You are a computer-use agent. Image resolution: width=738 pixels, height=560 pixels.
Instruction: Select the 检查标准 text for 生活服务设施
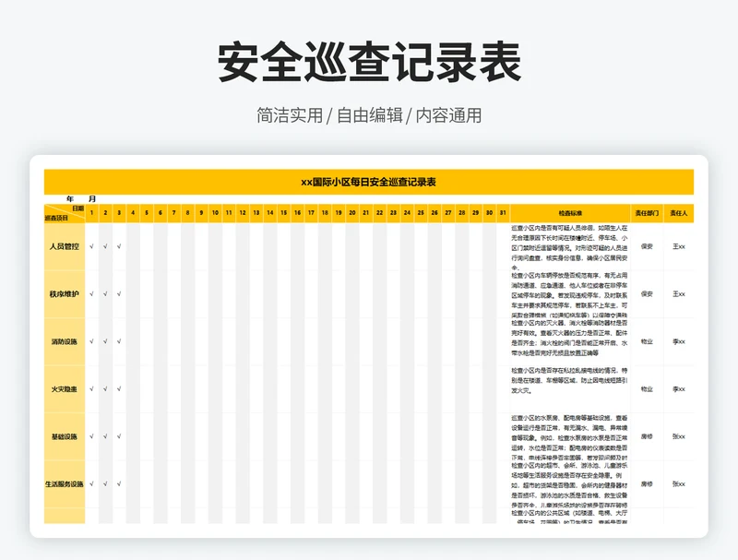[570, 484]
